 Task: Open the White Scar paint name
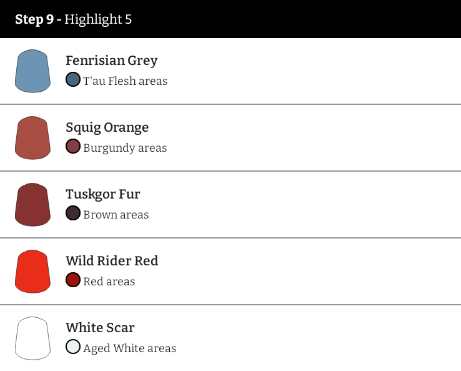[100, 328]
